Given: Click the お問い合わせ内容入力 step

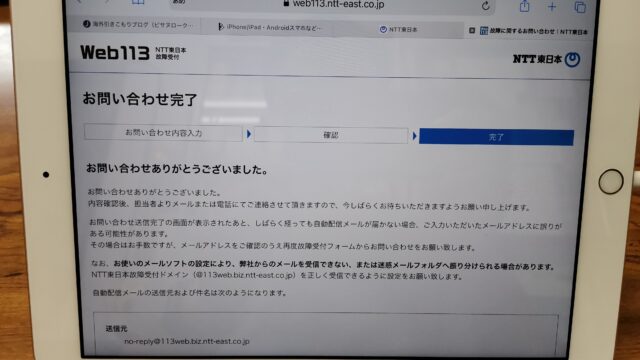Looking at the screenshot, I should coord(163,133).
